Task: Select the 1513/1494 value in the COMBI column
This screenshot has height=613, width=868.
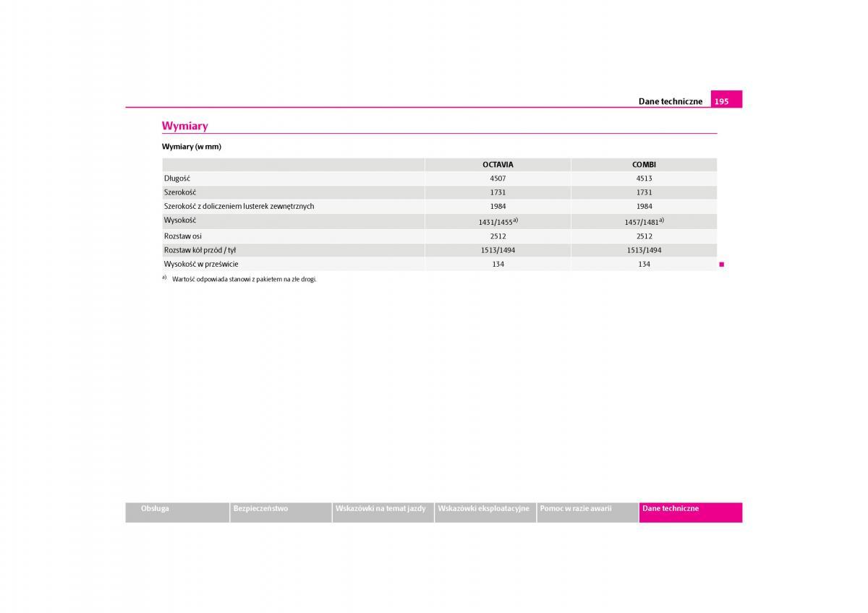Action: (644, 250)
